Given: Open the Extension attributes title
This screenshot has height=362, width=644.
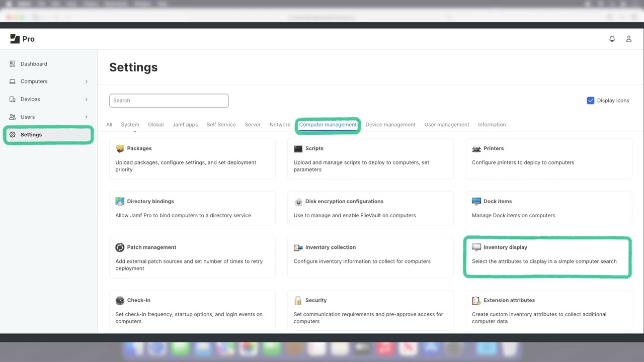Looking at the screenshot, I should click(509, 300).
